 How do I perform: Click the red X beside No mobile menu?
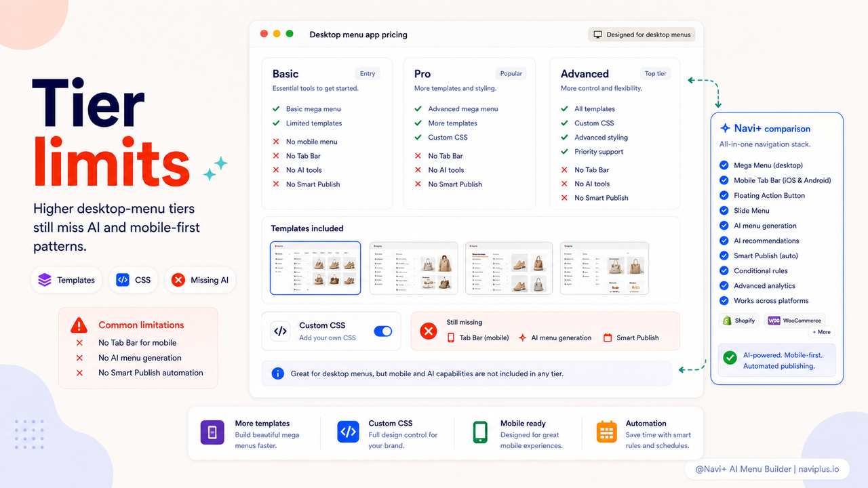pyautogui.click(x=276, y=142)
